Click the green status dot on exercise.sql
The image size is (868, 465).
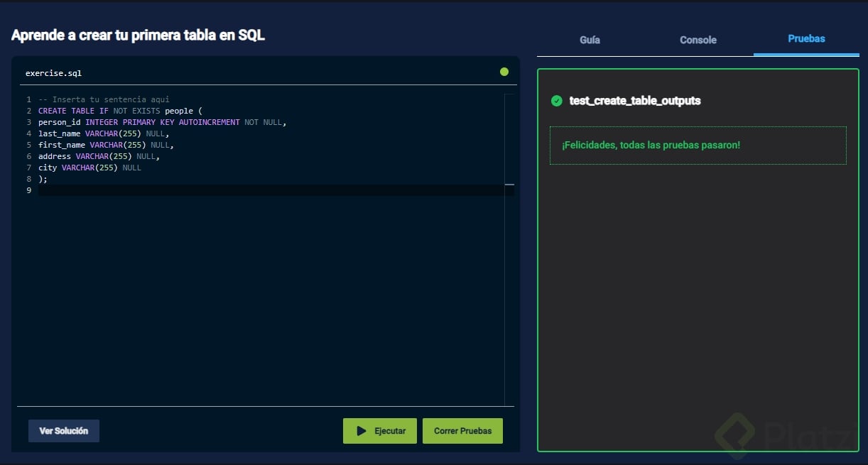[x=504, y=72]
